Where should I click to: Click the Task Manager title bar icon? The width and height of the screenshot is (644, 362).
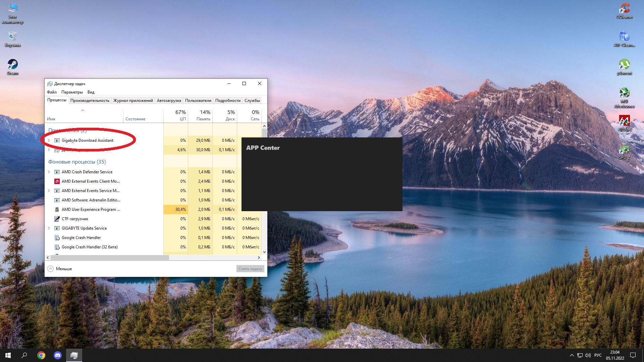tap(50, 84)
